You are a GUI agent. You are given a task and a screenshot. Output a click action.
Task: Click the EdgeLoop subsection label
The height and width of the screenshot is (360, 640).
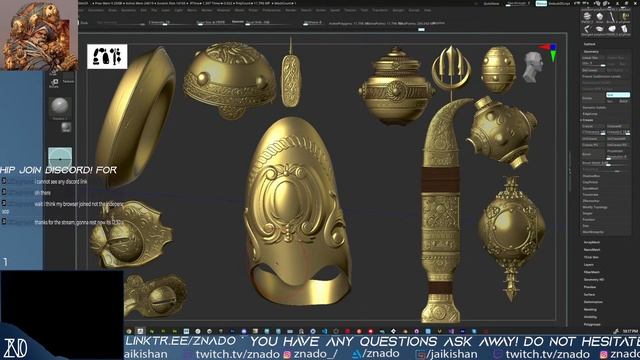pyautogui.click(x=590, y=114)
